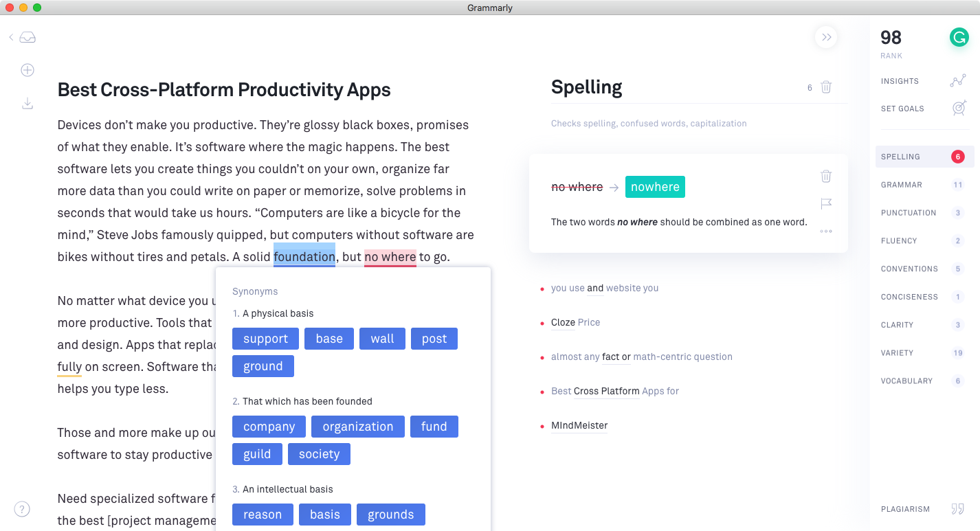The image size is (980, 531).
Task: Accept the green nowhere correction
Action: [x=655, y=187]
